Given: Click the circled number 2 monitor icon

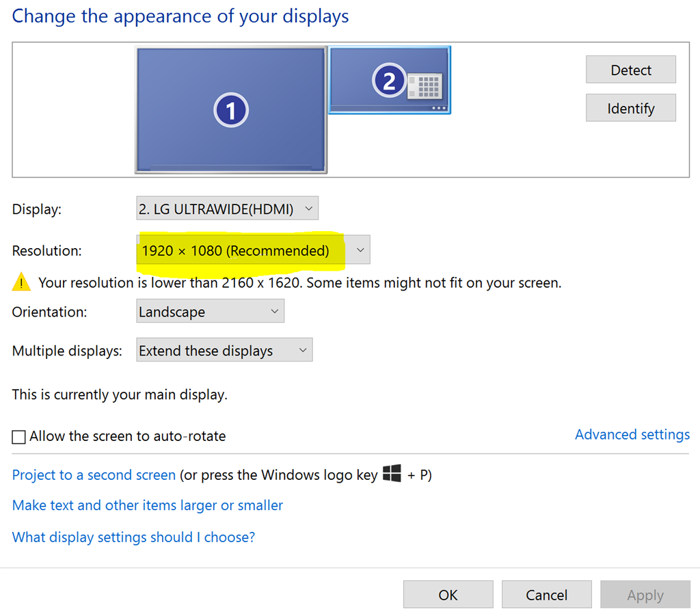Looking at the screenshot, I should pyautogui.click(x=389, y=81).
